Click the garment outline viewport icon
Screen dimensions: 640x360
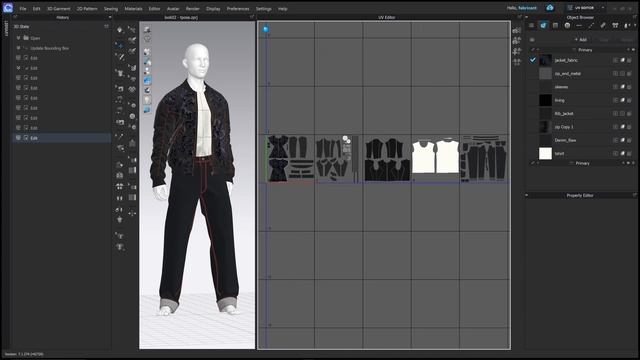(x=147, y=39)
